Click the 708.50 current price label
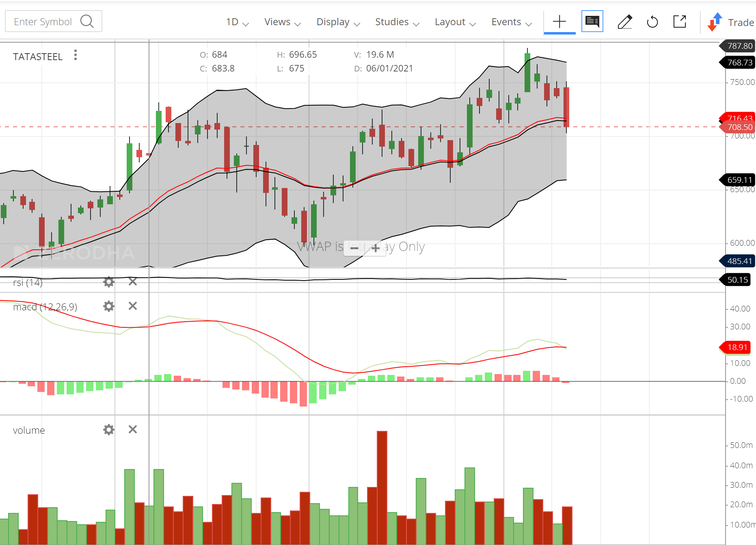756x545 pixels. coord(737,127)
